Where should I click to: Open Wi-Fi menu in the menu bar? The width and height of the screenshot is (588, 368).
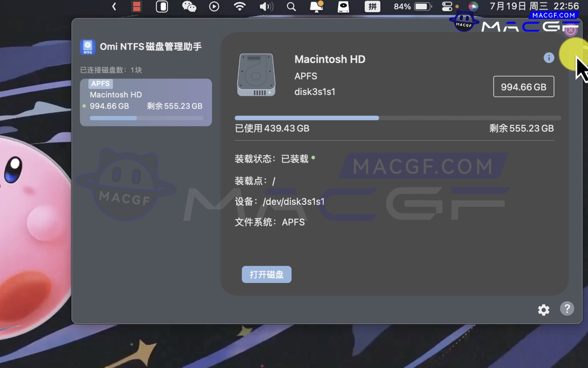pyautogui.click(x=240, y=6)
